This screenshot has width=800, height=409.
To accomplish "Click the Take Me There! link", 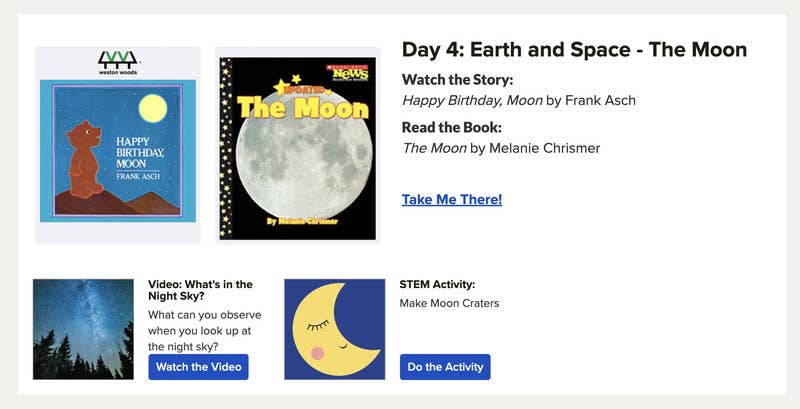I will coord(452,199).
